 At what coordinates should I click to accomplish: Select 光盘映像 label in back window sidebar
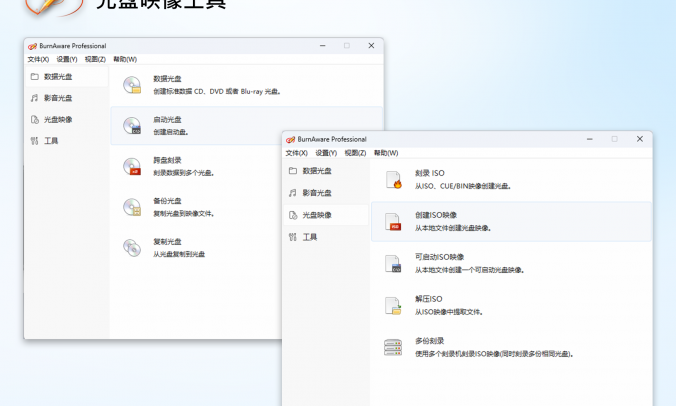[58, 119]
